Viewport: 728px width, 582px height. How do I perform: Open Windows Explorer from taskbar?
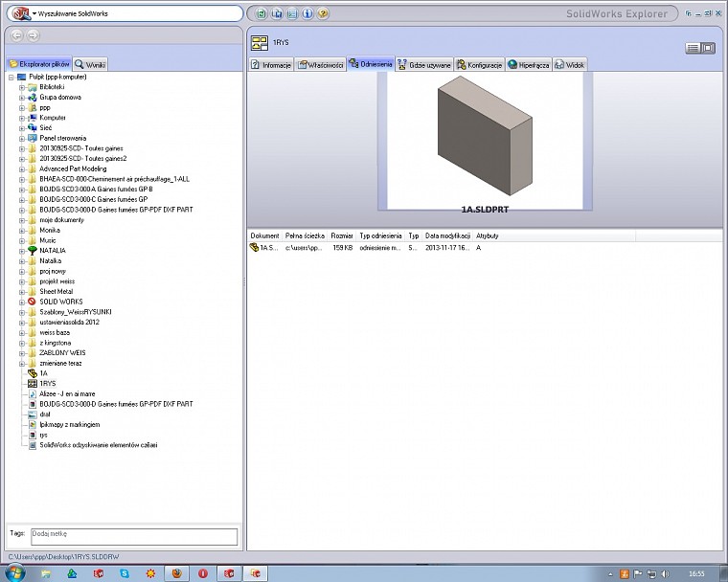(46, 573)
